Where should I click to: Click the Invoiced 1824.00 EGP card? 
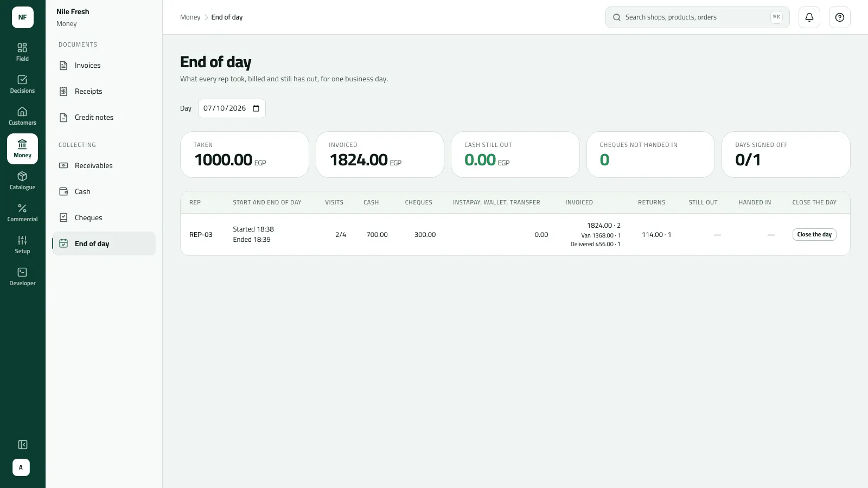coord(380,155)
